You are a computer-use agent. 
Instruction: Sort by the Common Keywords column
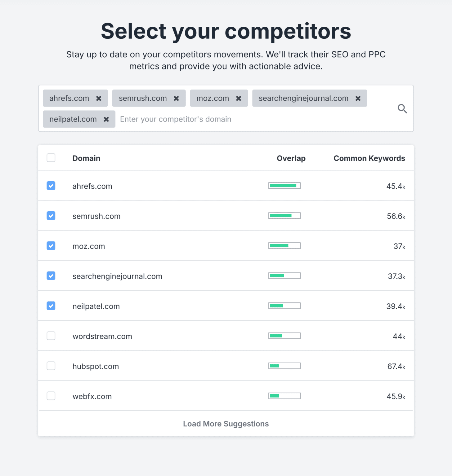pos(369,158)
